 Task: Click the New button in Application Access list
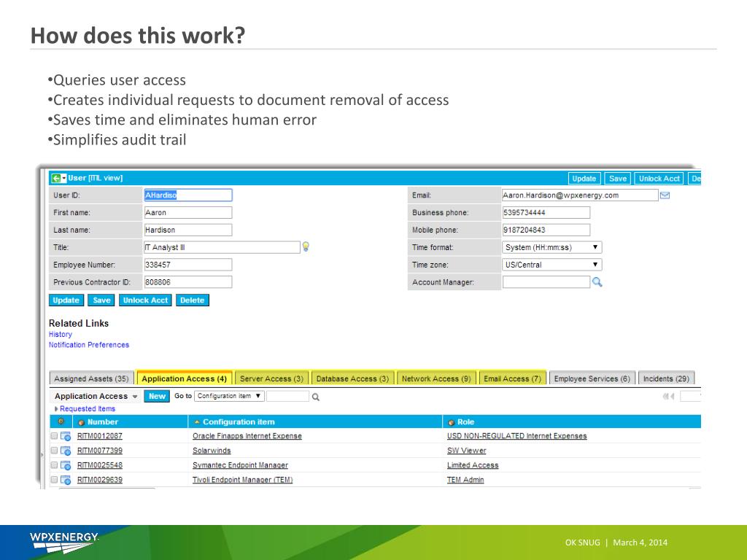click(x=157, y=396)
